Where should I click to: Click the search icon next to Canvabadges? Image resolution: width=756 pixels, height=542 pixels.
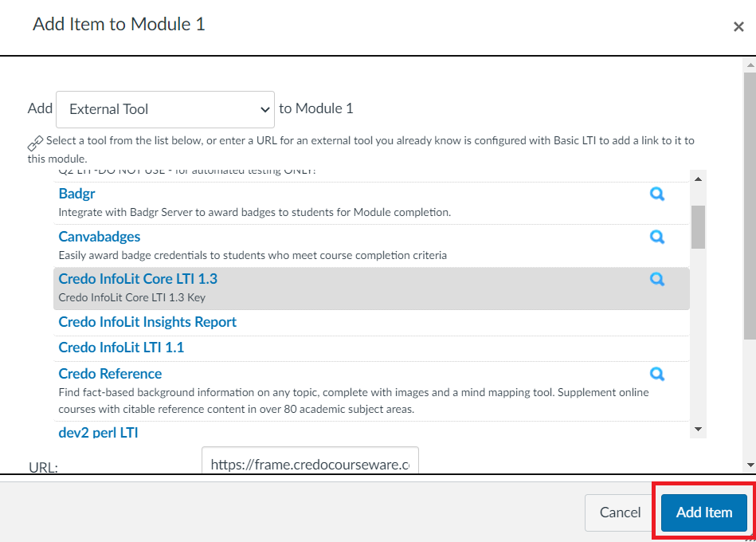tap(656, 237)
